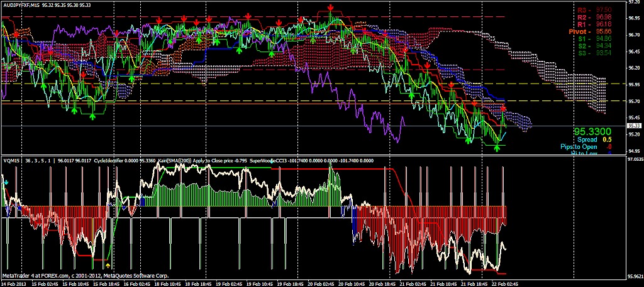Select the current price marker 95.33 on the price axis
The width and height of the screenshot is (644, 287).
(x=633, y=126)
